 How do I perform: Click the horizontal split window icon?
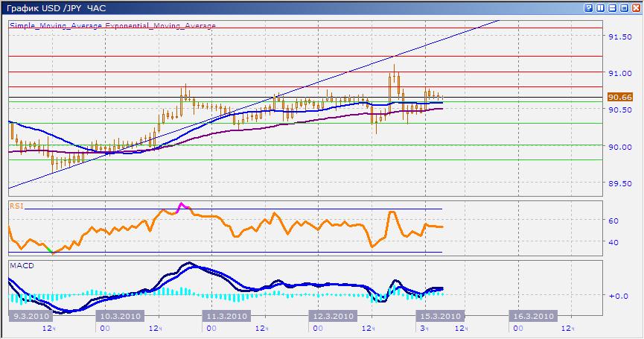(613, 7)
